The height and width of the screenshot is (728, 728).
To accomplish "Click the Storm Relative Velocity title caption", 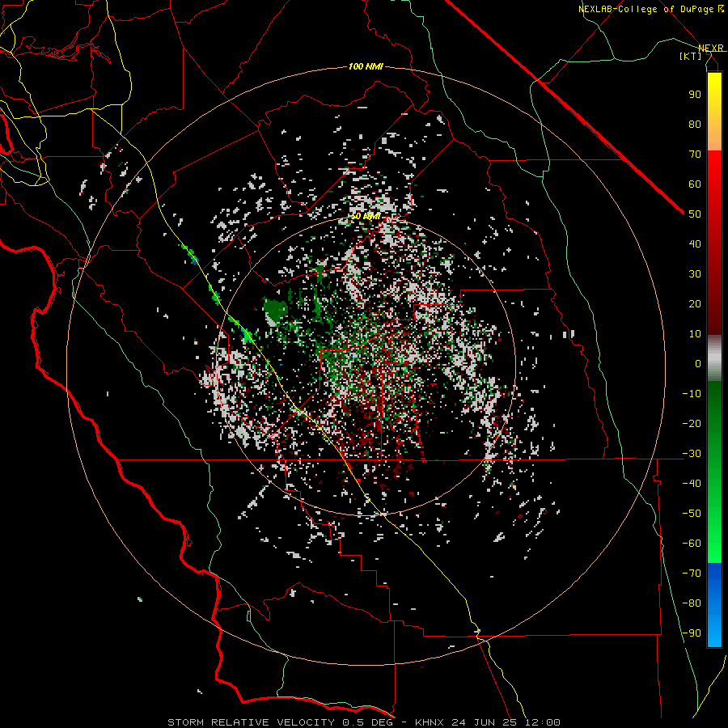I will 363,722.
